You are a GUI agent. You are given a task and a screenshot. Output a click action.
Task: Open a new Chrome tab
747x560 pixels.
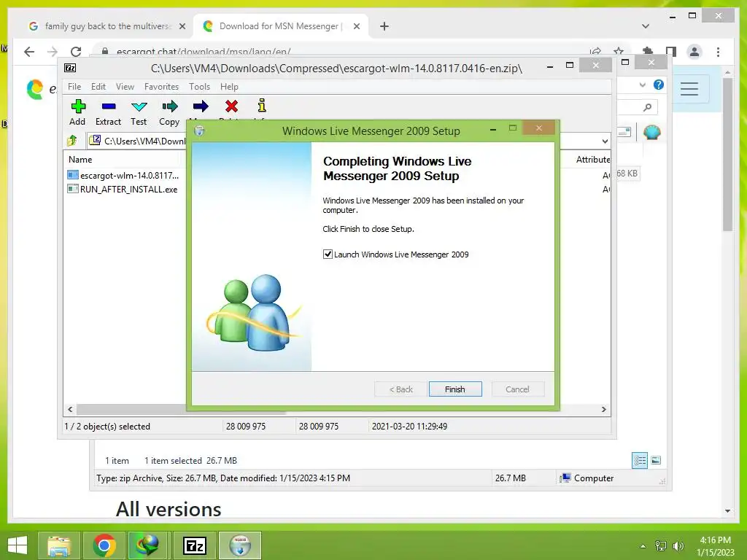tap(384, 26)
